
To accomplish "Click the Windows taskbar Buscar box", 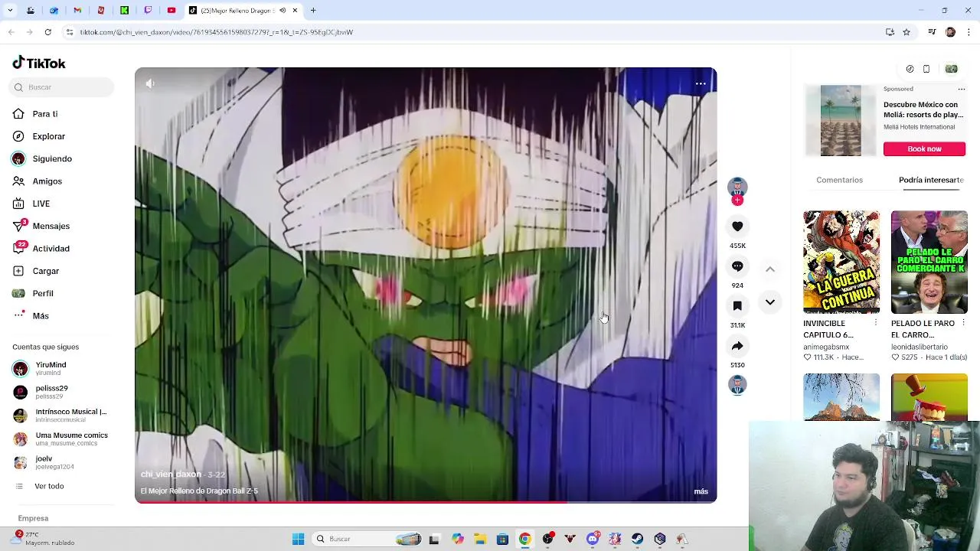I will [x=367, y=539].
